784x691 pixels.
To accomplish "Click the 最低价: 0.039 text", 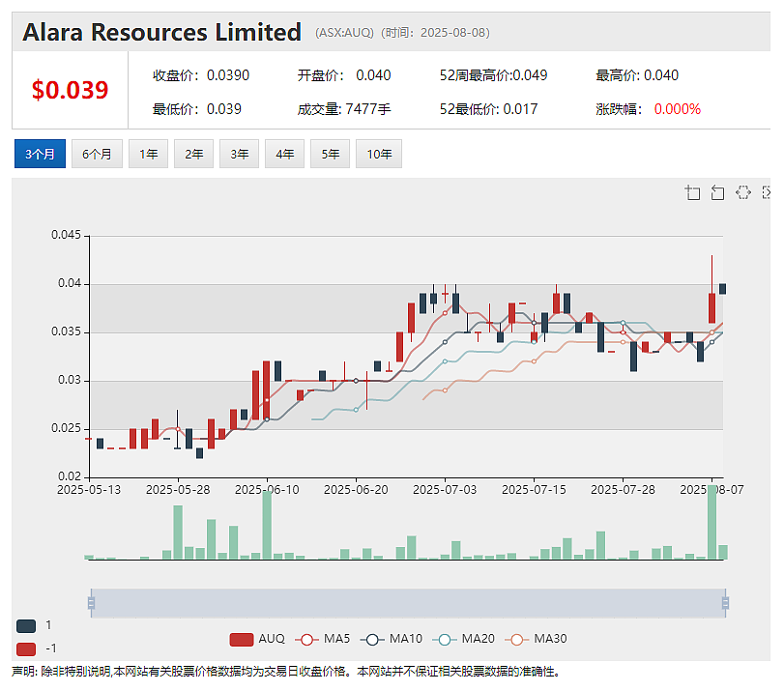I will [197, 109].
